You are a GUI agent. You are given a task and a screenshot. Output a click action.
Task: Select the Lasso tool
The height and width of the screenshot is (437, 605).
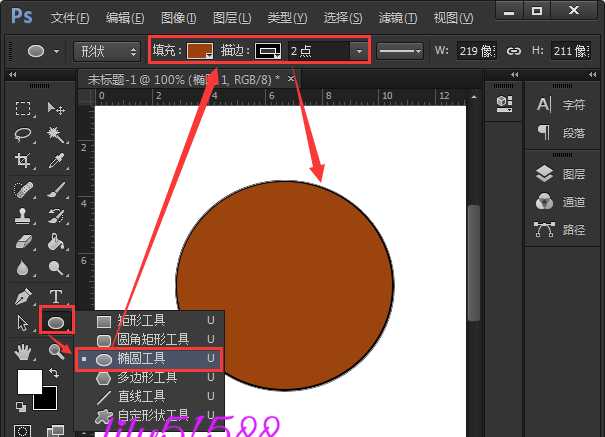coord(24,135)
